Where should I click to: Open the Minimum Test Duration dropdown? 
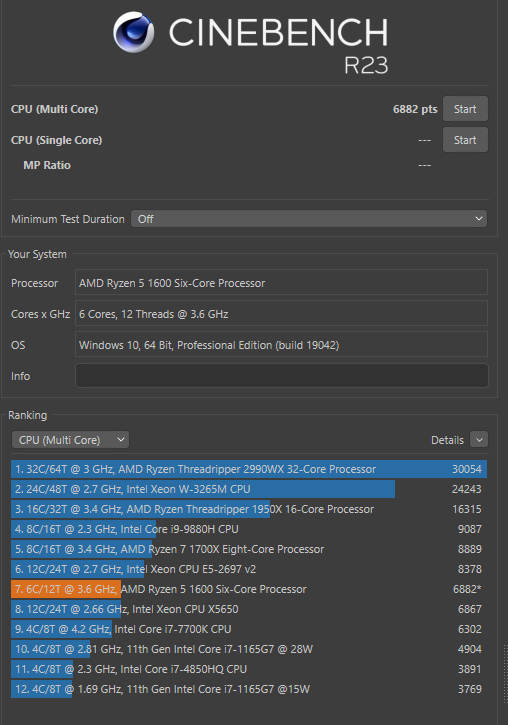309,219
